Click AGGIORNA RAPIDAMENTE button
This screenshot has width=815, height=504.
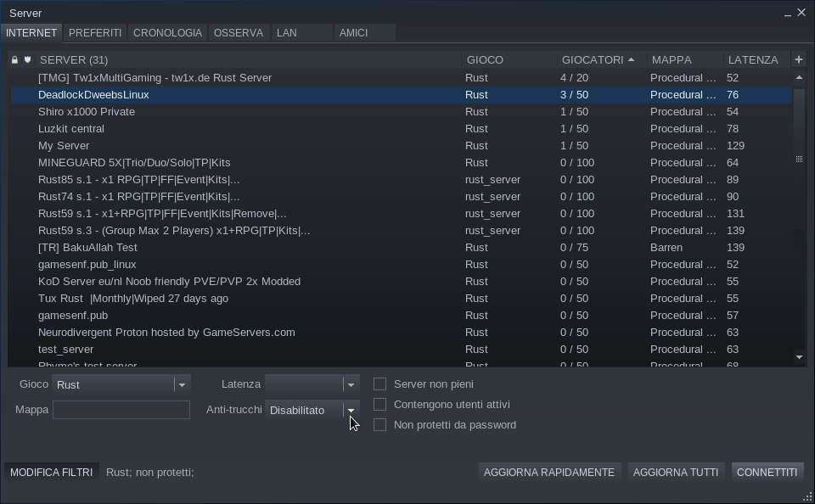[549, 473]
